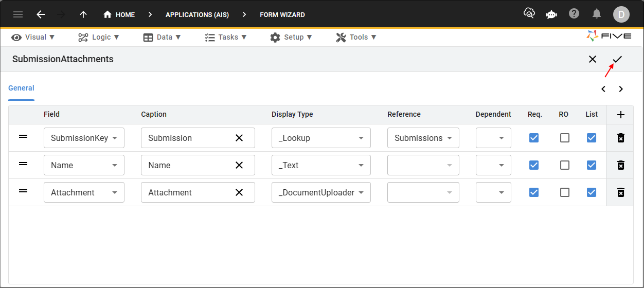Click the Attachment caption text field
This screenshot has height=288, width=644.
point(188,192)
